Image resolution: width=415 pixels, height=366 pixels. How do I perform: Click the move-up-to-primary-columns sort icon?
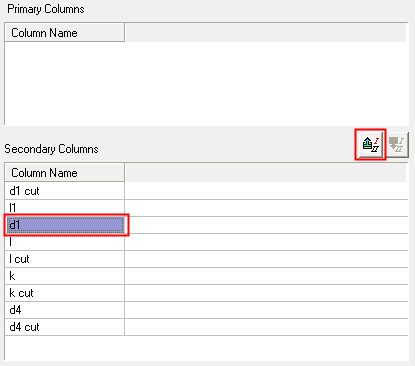point(370,145)
